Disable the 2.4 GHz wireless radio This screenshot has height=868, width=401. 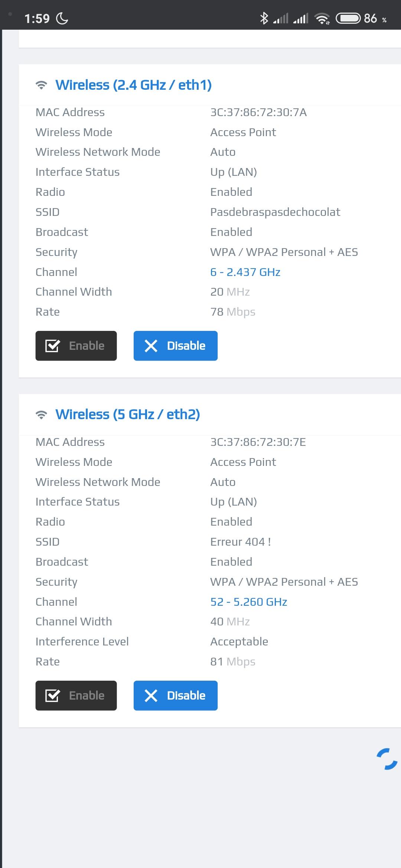[175, 346]
